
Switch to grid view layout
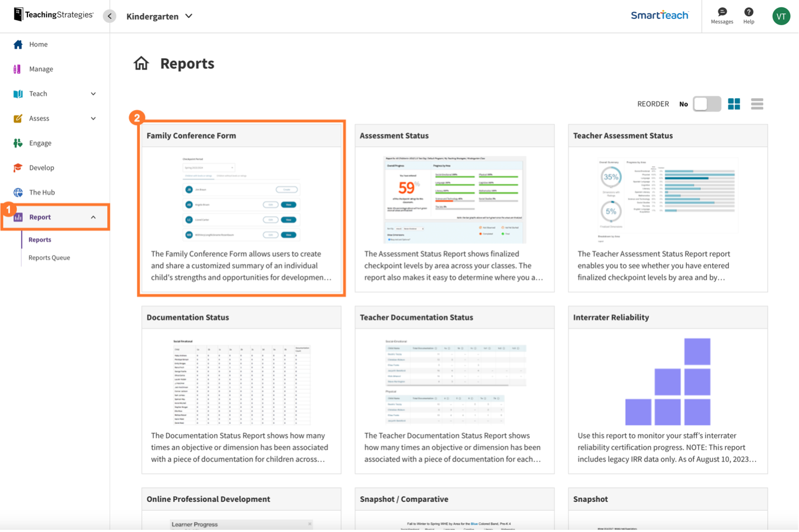click(734, 104)
